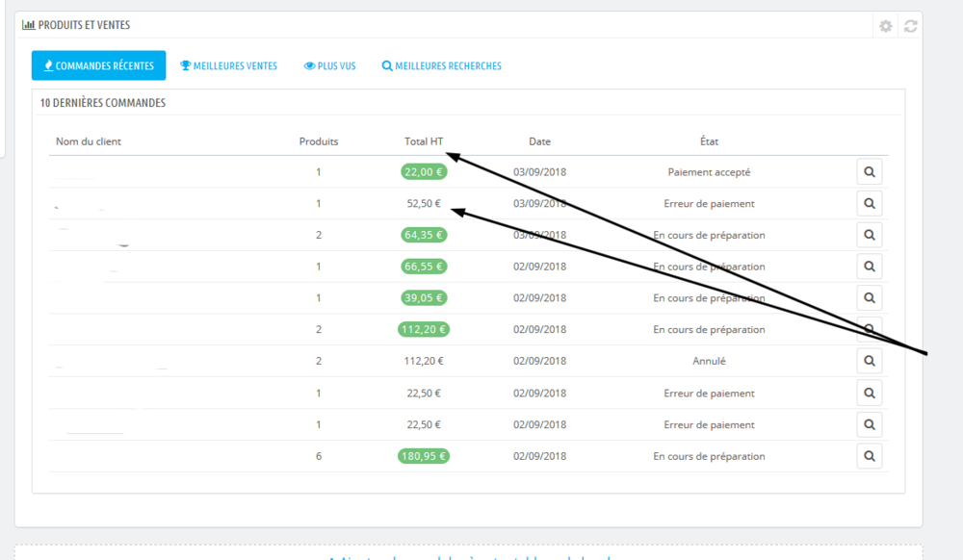Click the 39,05 € total badge
The width and height of the screenshot is (963, 560).
(424, 298)
